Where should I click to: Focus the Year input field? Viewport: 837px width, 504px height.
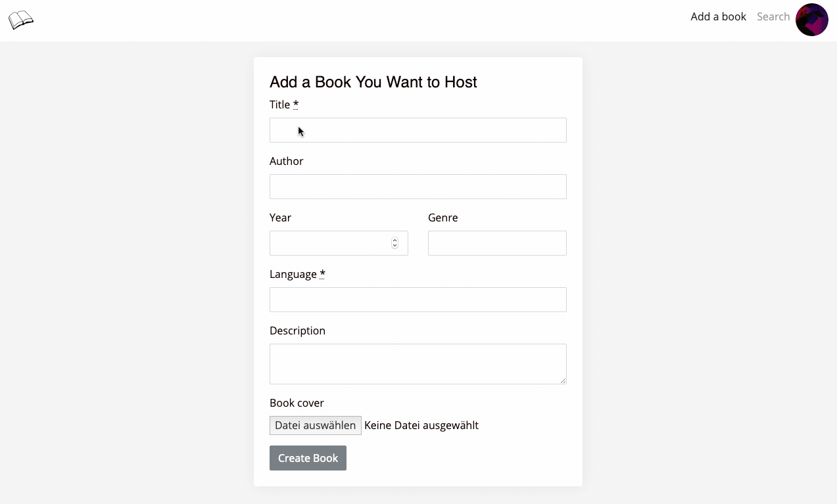(x=329, y=242)
